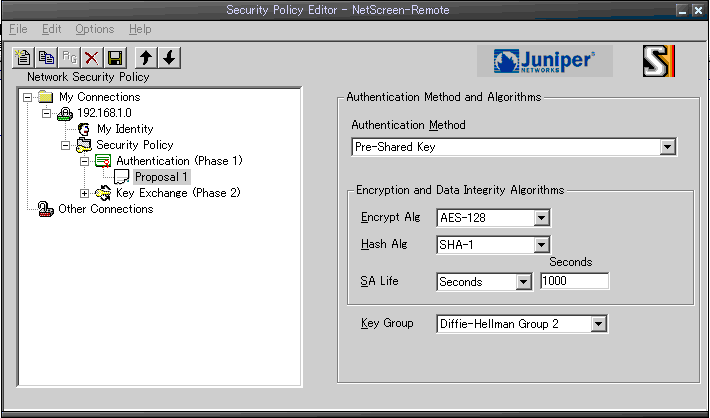
Task: Open the File menu
Action: click(18, 29)
